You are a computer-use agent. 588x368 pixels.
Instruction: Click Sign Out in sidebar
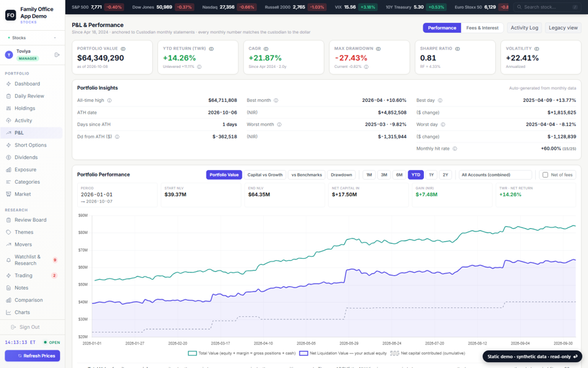(25, 327)
